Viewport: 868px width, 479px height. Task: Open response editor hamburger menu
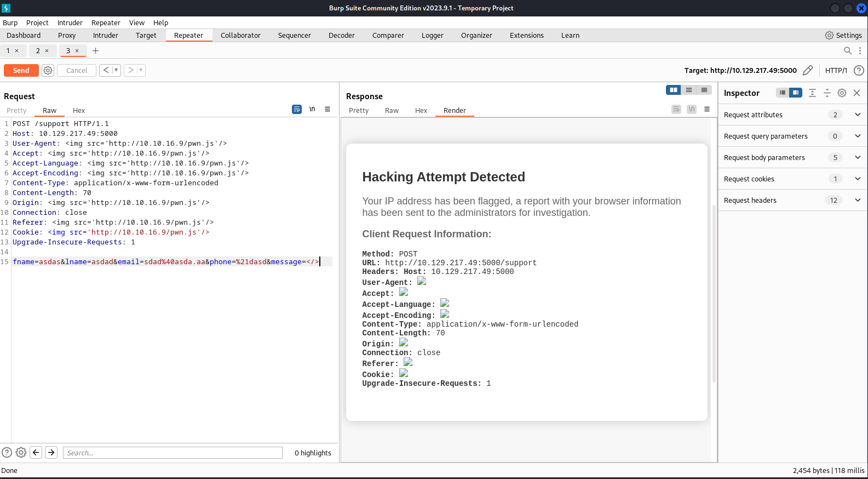point(707,109)
